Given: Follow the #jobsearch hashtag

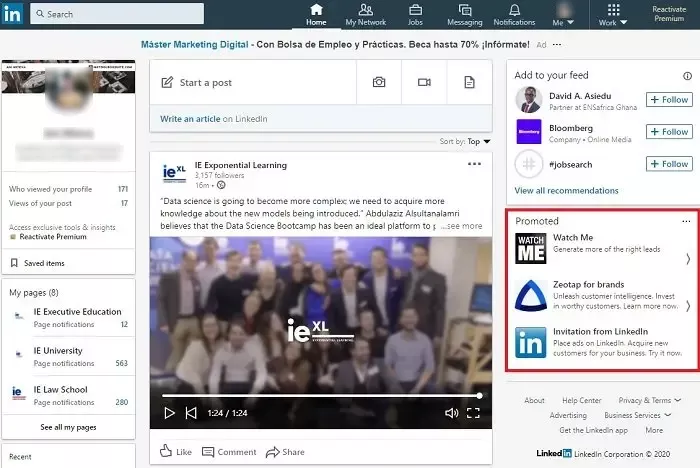Looking at the screenshot, I should click(669, 164).
